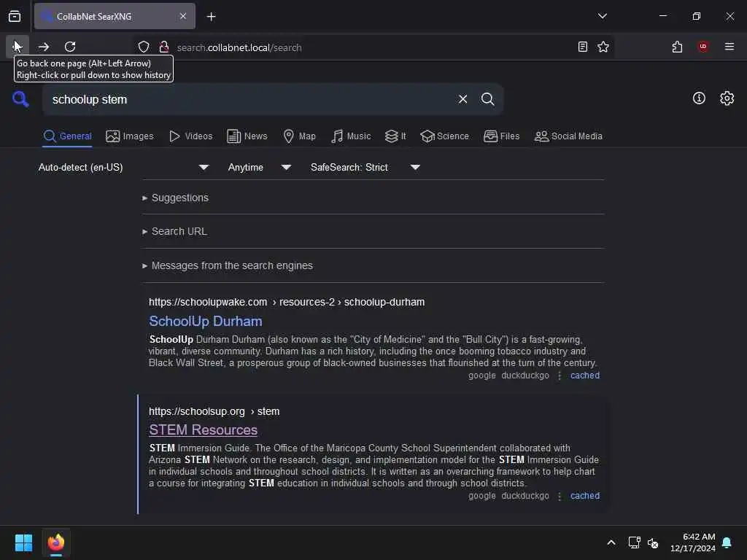Open a new tab with the plus button
This screenshot has width=747, height=560.
(x=211, y=17)
